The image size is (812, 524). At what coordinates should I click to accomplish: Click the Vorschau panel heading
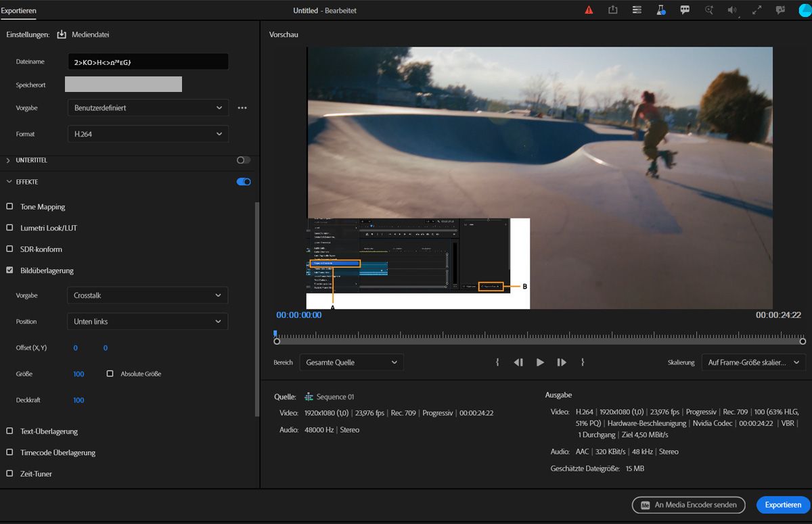pos(284,34)
